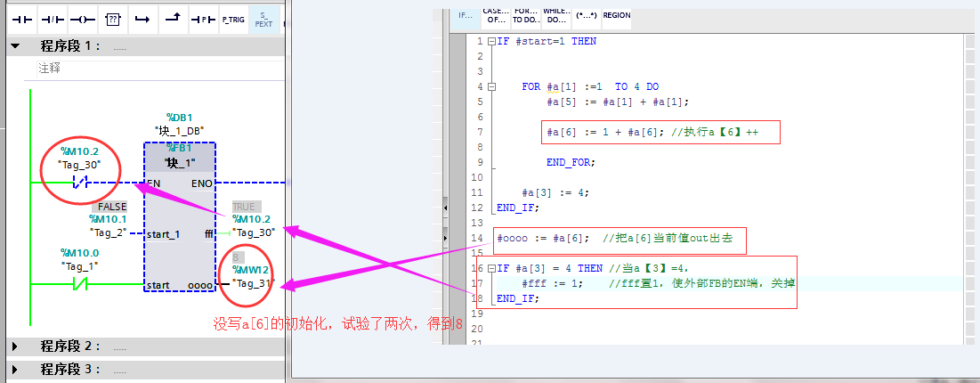Screen dimensions: 980x383
Task: Insert a P positive edge contact
Action: point(203,18)
